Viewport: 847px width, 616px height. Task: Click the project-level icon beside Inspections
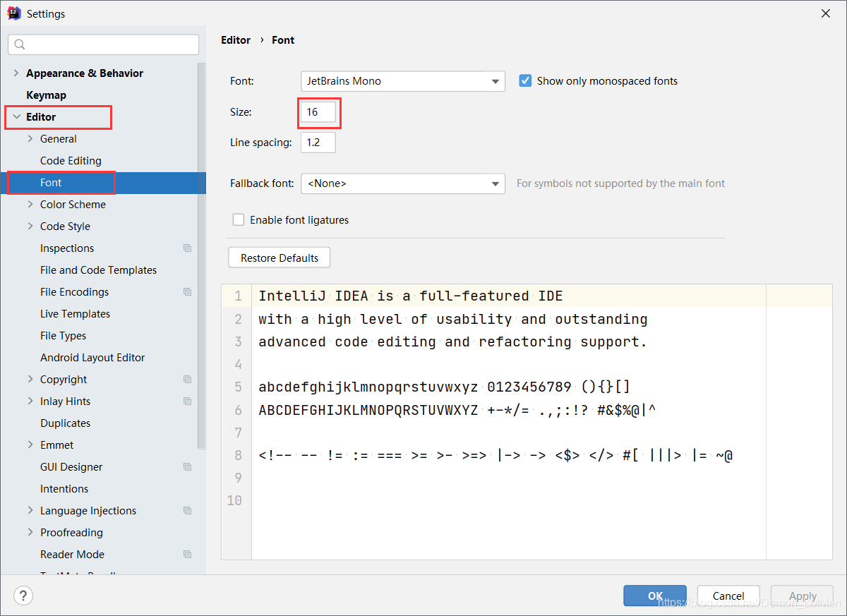[x=187, y=248]
